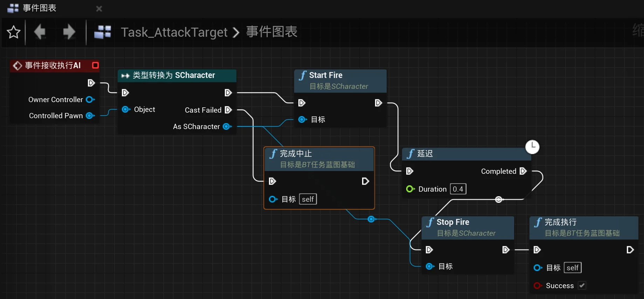Click the favorites star icon in toolbar

coord(14,32)
